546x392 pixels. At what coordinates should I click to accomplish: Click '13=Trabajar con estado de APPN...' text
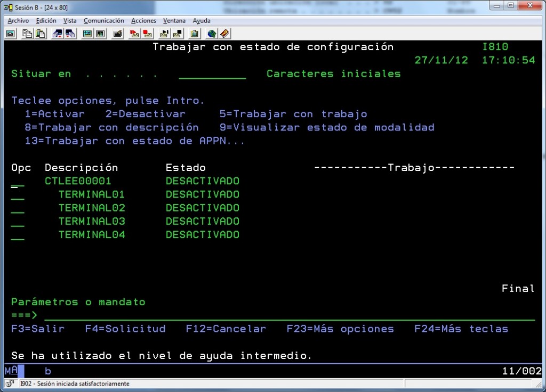tap(135, 141)
